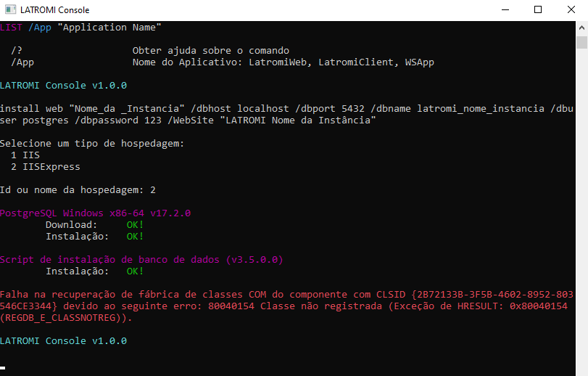Click the last 'LATROMI Console v1.0.0' line

pos(63,341)
